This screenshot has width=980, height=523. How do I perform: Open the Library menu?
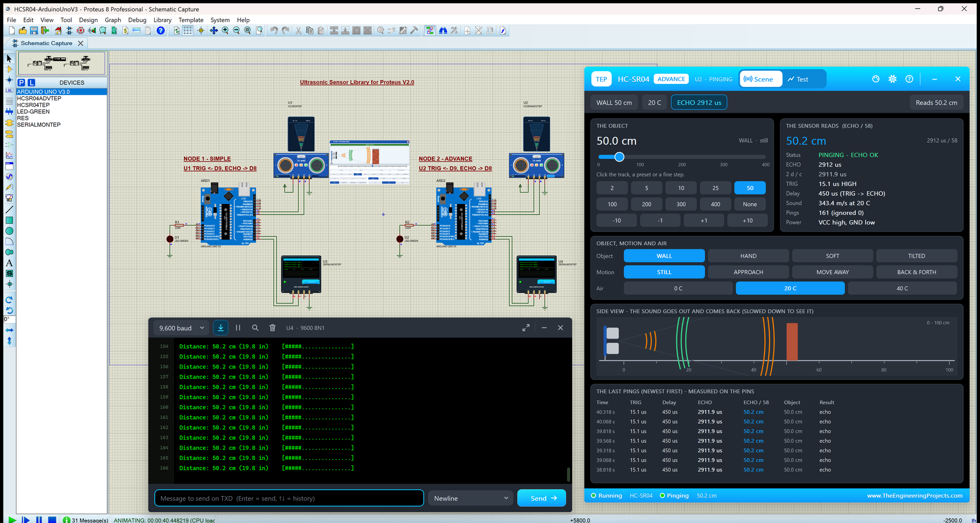click(x=162, y=20)
